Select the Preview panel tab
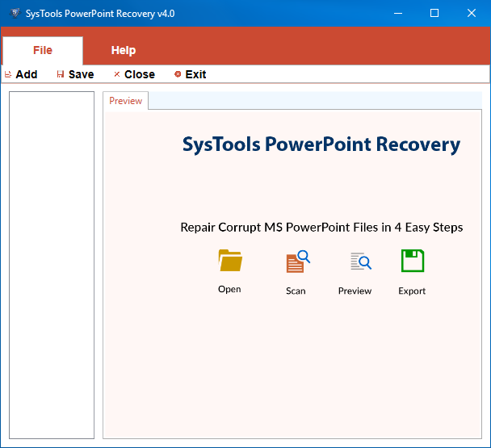 125,101
